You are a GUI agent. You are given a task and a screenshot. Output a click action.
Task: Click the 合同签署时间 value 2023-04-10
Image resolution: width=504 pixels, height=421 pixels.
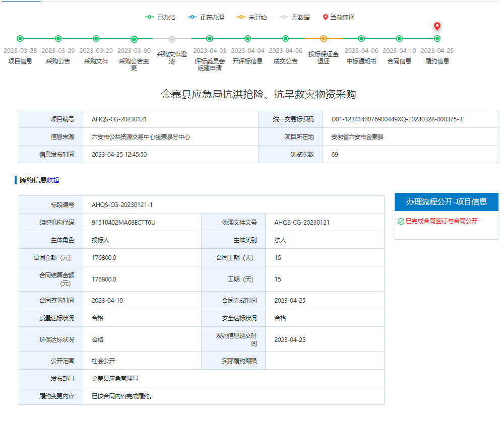pos(107,301)
